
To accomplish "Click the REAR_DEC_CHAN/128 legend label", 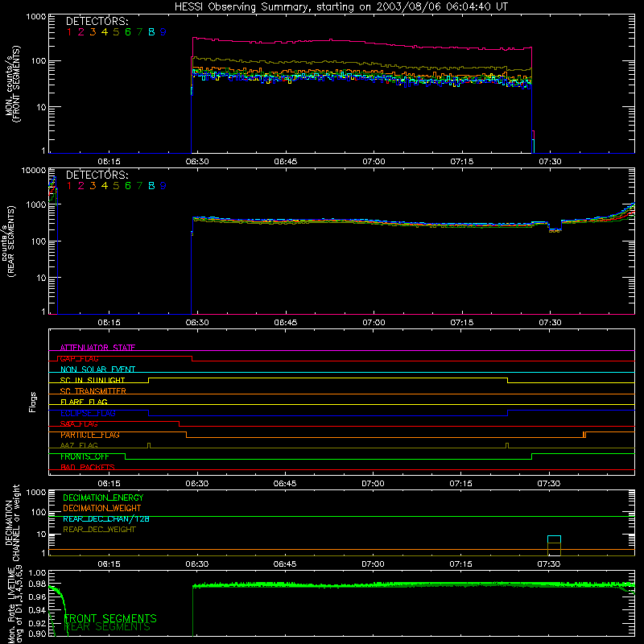I will pos(106,518).
